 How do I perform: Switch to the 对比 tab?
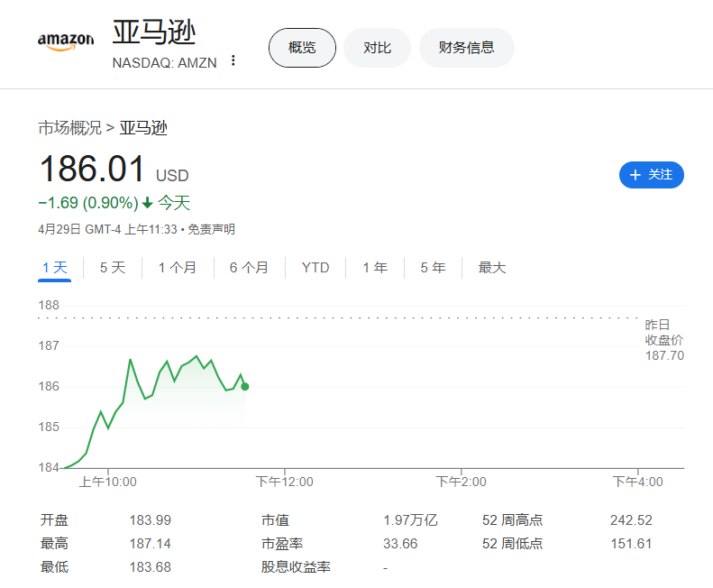377,48
